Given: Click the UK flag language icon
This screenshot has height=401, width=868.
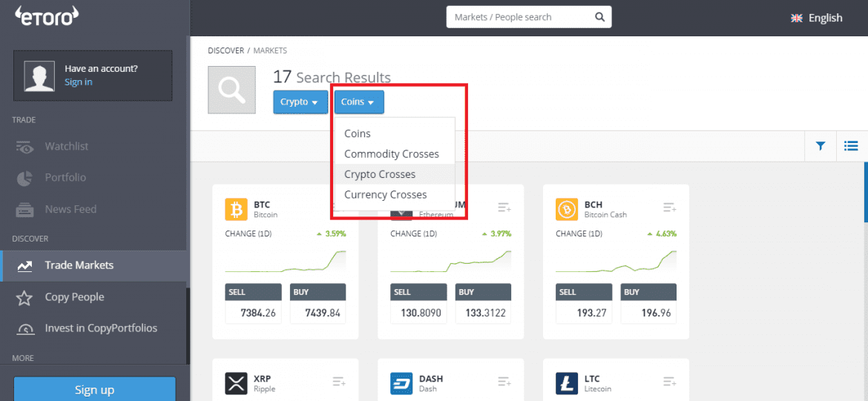Looking at the screenshot, I should pyautogui.click(x=797, y=19).
